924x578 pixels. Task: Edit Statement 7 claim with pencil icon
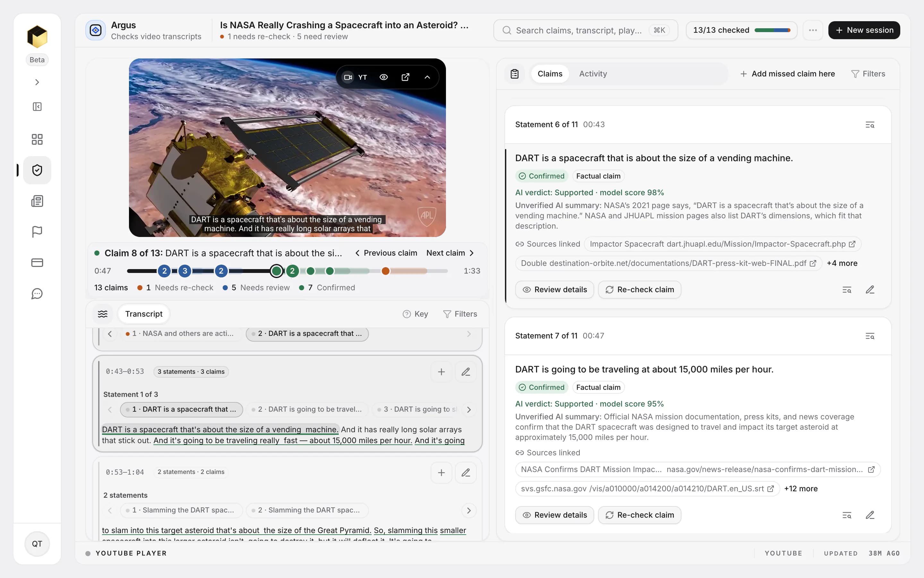tap(870, 515)
